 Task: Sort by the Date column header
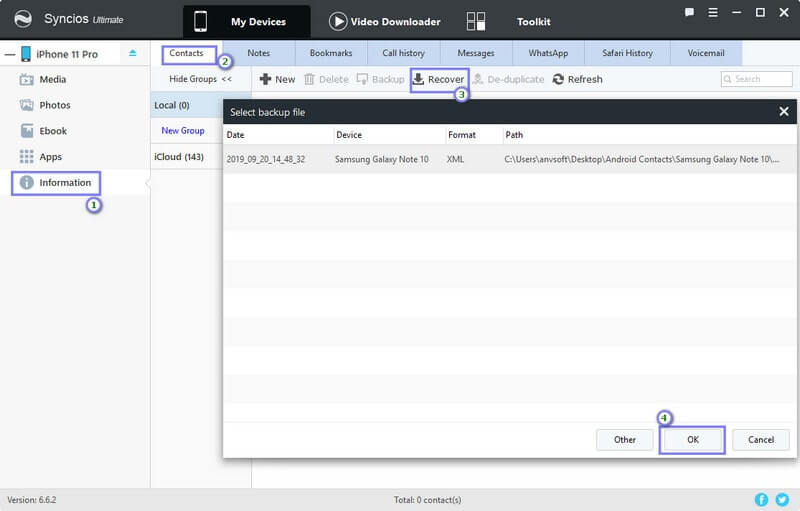click(279, 135)
